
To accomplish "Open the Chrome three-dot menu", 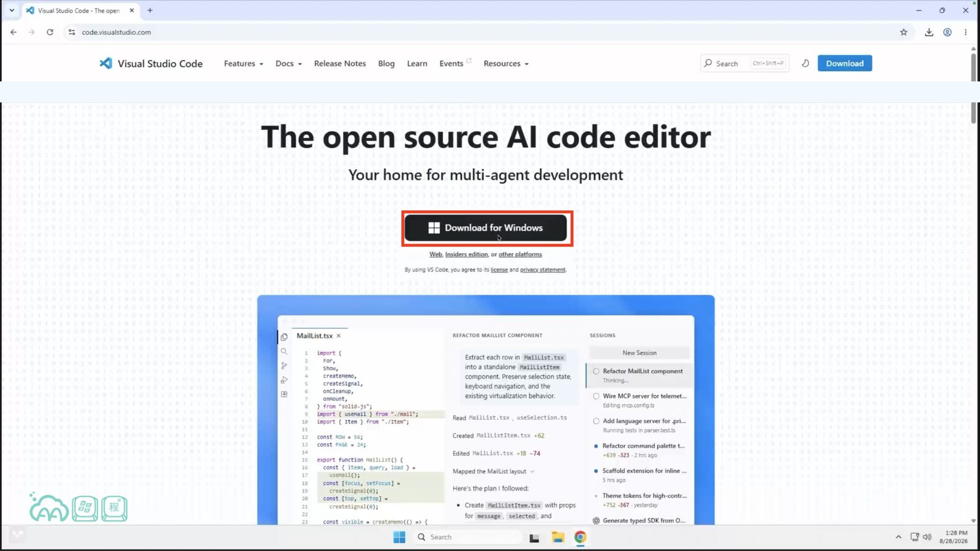I will tap(965, 32).
